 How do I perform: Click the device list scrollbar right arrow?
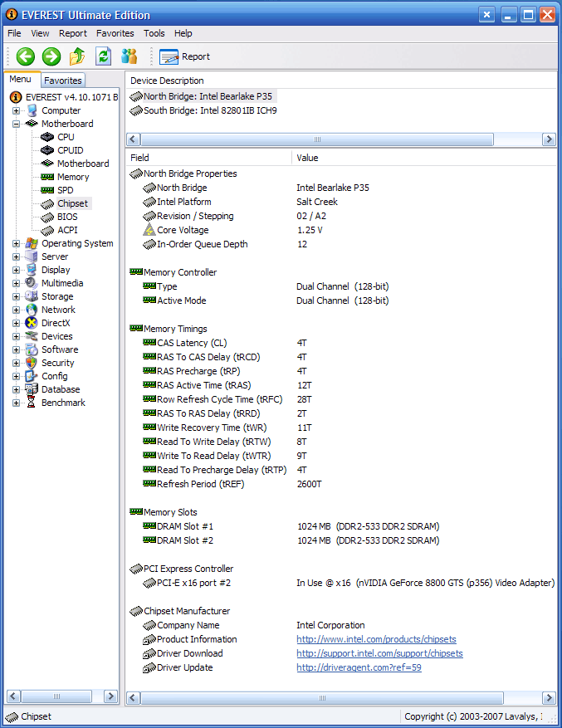coord(549,139)
